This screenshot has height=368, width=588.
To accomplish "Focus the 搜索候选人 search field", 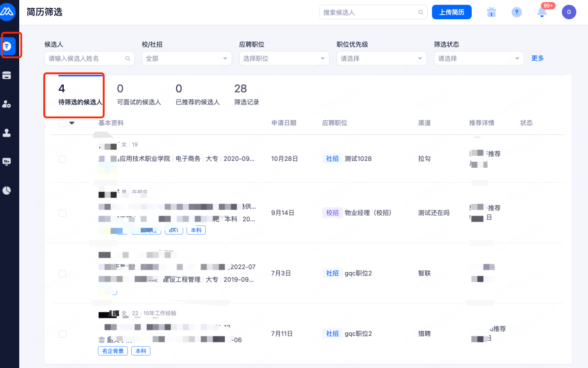I will [x=369, y=12].
